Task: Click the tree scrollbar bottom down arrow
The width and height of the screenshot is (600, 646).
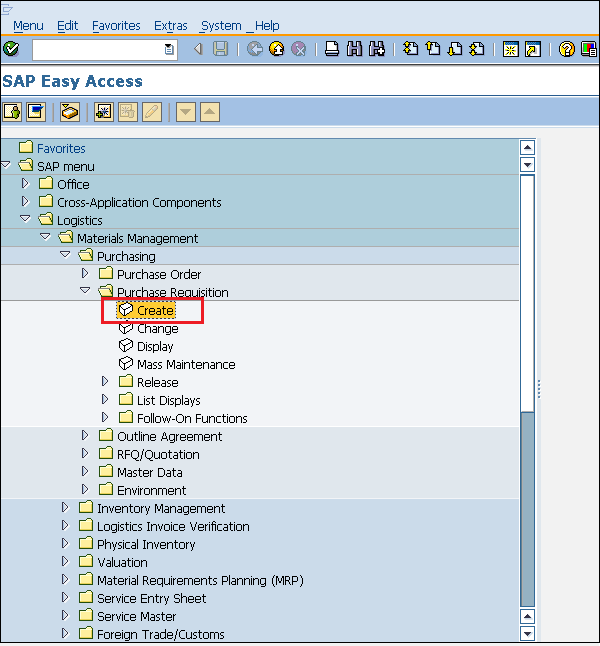Action: tap(527, 634)
